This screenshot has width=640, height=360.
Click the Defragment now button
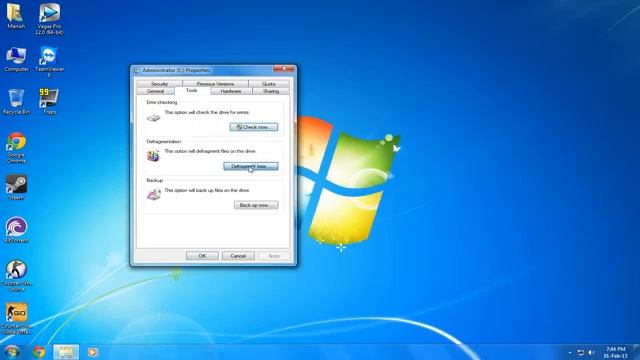pos(251,166)
